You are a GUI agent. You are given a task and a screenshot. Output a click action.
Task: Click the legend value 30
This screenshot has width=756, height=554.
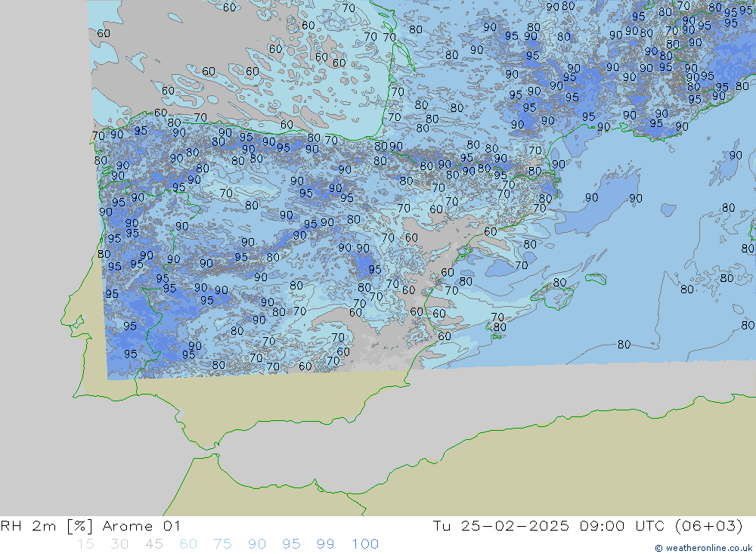pos(119,544)
